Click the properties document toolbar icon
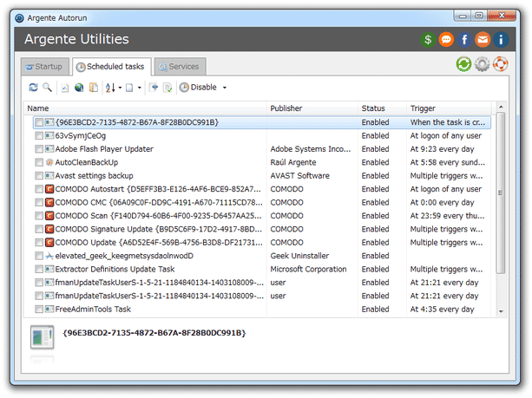This screenshot has height=398, width=532. [x=65, y=88]
